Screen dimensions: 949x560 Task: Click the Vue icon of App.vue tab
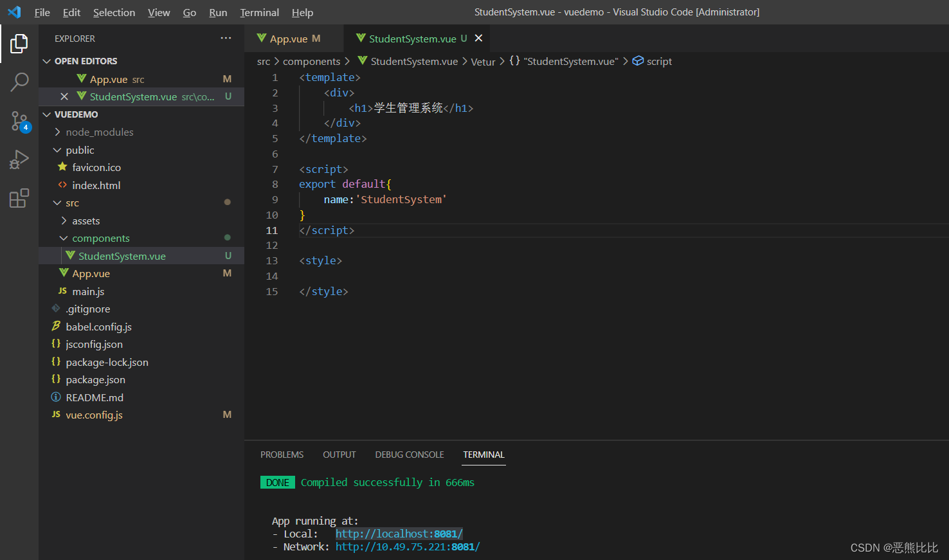point(262,39)
